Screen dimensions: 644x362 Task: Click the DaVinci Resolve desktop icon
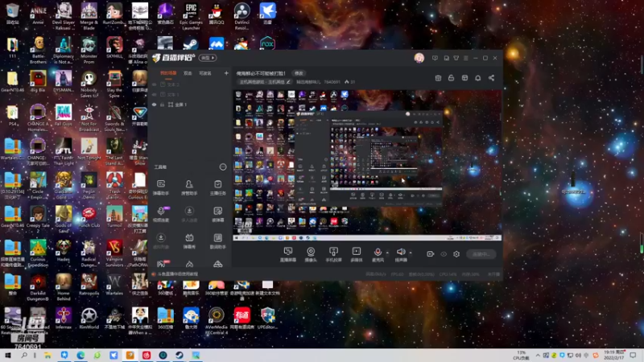242,16
